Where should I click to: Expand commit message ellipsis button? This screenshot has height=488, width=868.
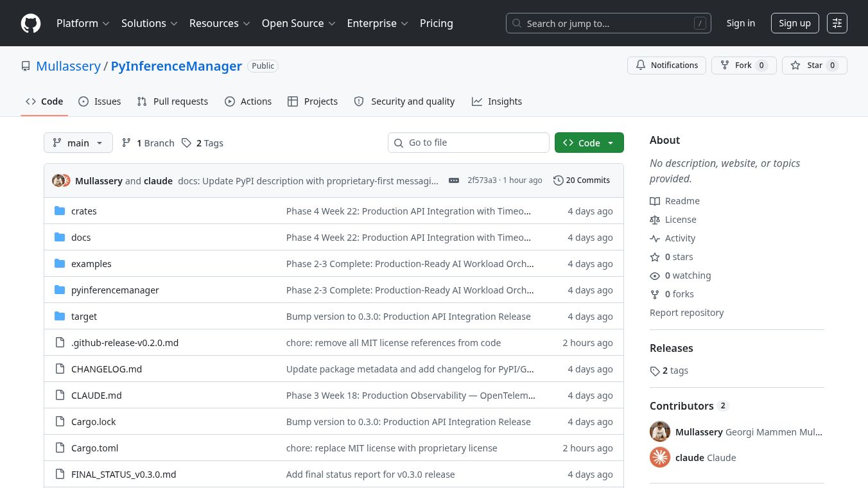tap(454, 180)
